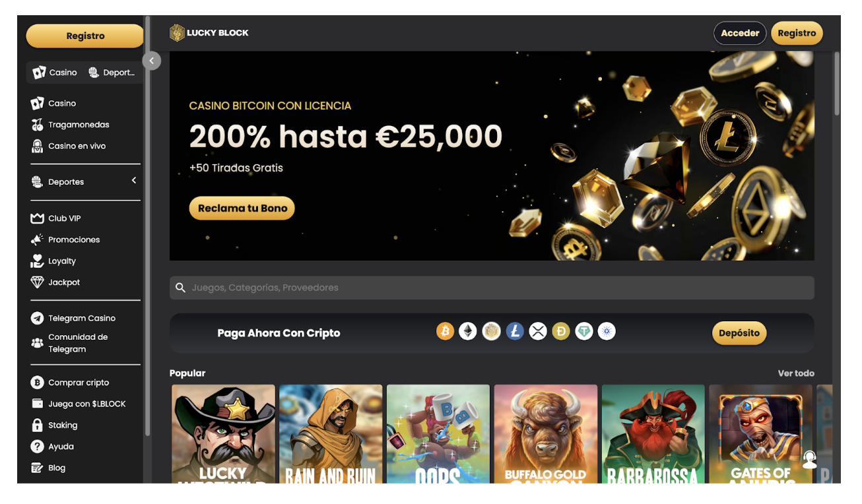Open the live chat support icon
Screen dimensions: 862x504
(x=809, y=459)
